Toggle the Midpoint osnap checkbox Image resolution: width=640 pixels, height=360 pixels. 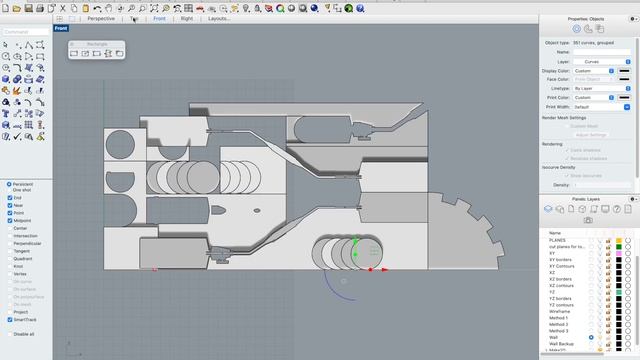(10, 220)
